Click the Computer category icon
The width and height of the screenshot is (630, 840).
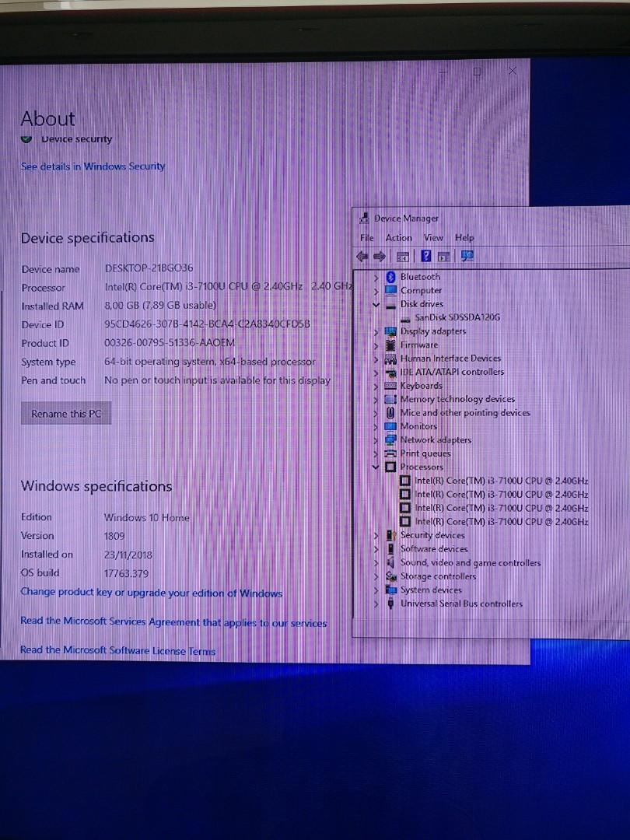pyautogui.click(x=390, y=290)
